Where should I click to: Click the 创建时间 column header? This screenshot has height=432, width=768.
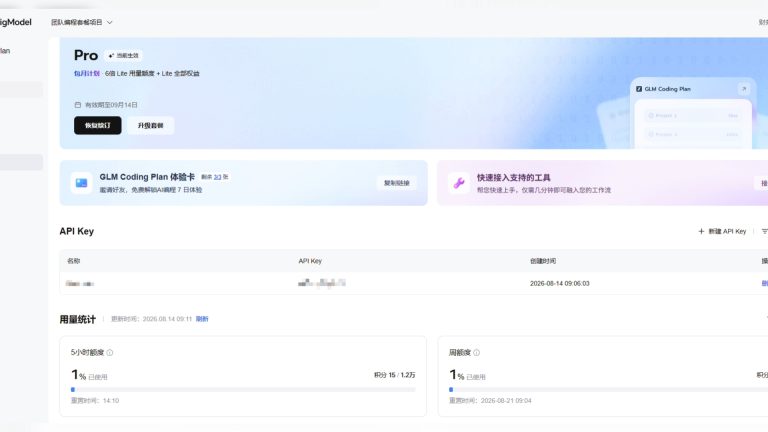point(543,261)
